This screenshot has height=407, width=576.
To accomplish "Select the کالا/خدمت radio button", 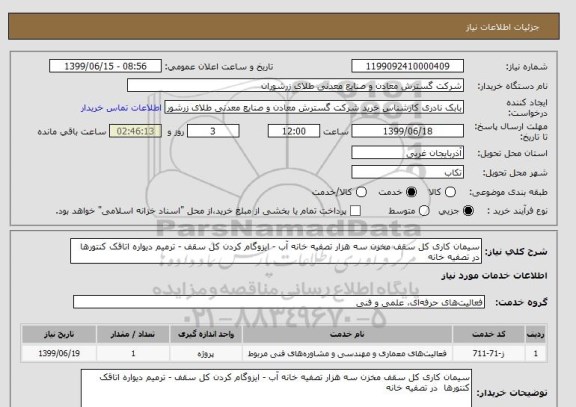I will point(361,192).
